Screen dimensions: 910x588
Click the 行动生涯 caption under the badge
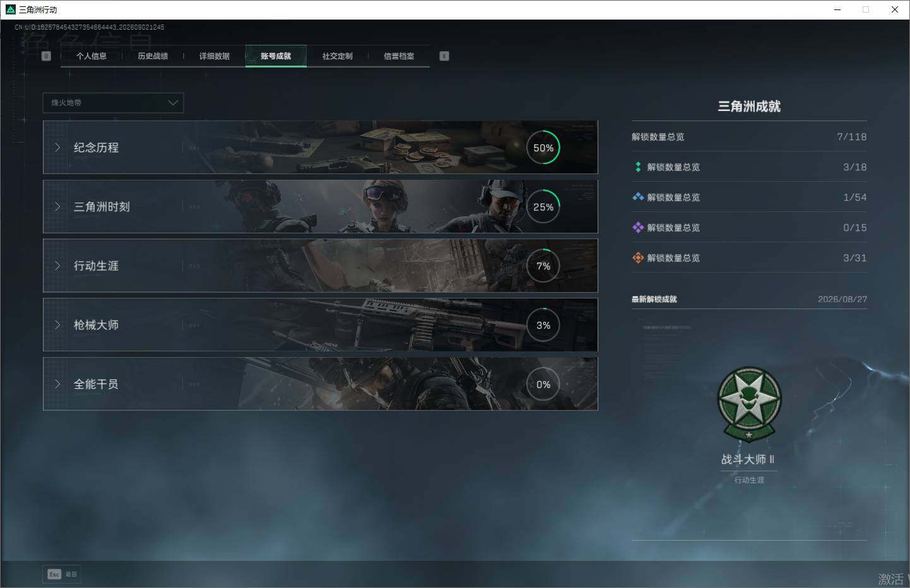pos(749,480)
